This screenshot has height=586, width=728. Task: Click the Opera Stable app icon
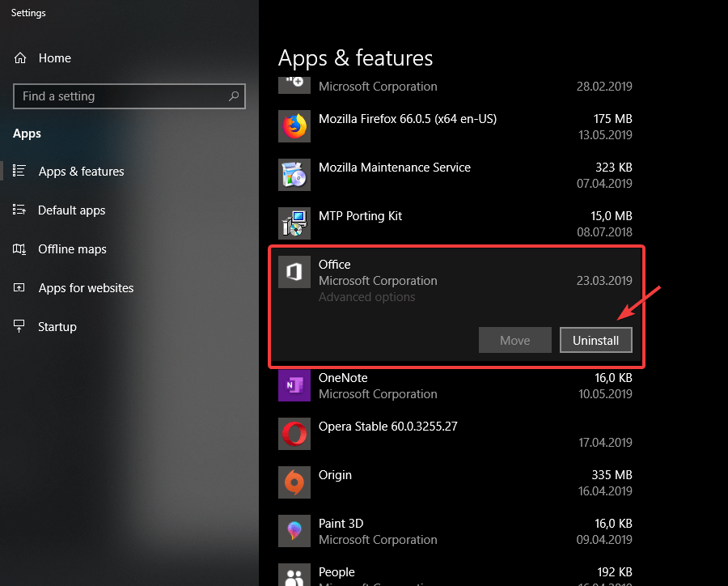click(x=294, y=434)
